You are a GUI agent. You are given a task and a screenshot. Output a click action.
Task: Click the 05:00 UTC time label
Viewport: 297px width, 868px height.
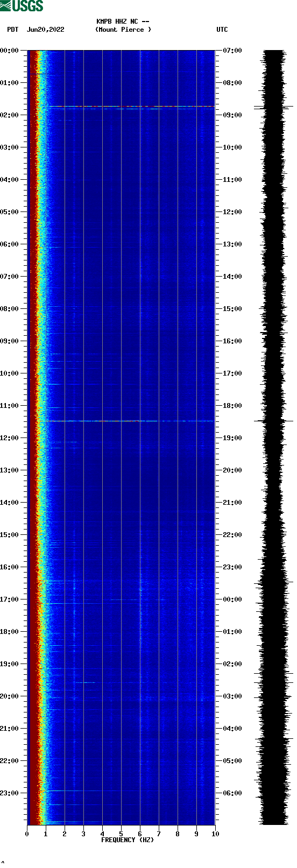232,761
